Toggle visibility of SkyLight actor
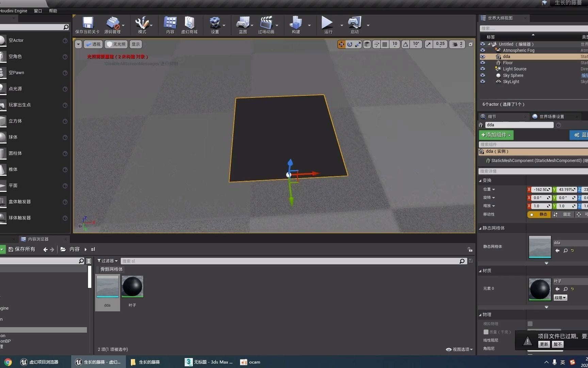This screenshot has height=368, width=588. (483, 81)
